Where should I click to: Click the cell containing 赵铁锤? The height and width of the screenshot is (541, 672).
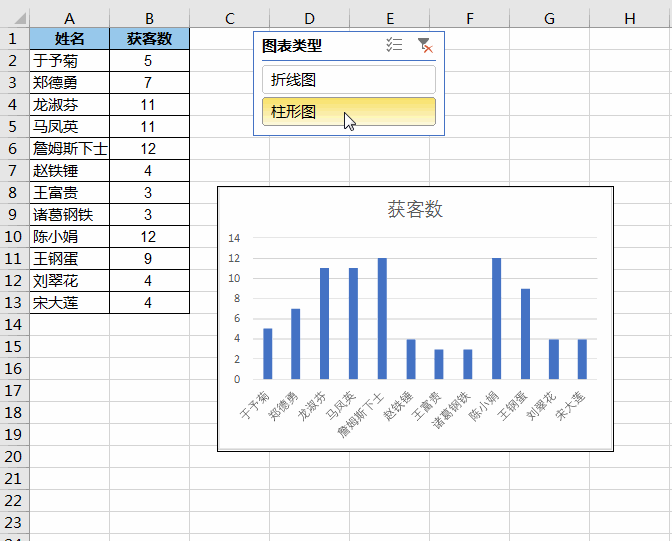click(x=69, y=171)
